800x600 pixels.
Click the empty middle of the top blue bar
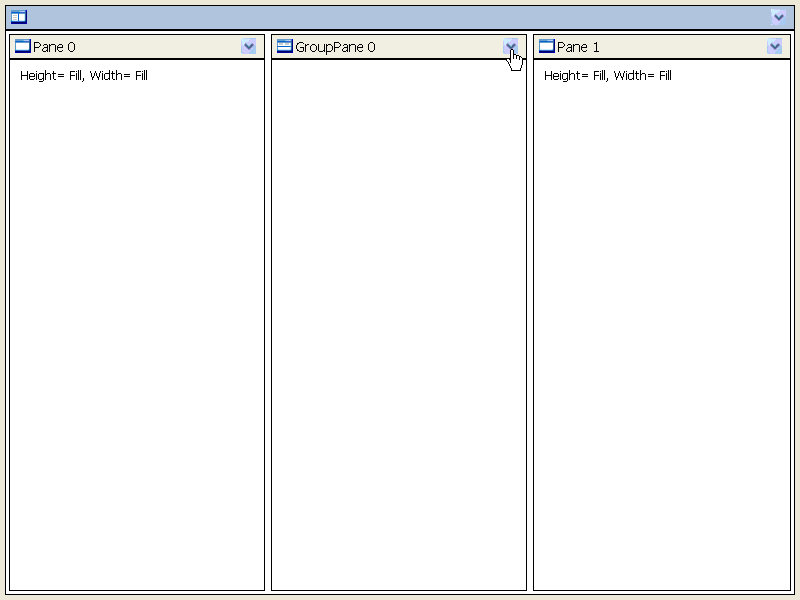pyautogui.click(x=400, y=17)
